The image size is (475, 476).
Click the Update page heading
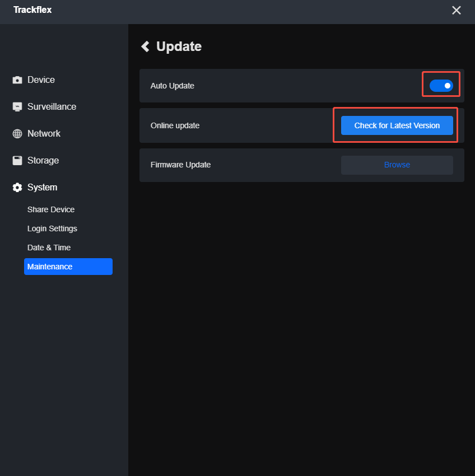click(179, 46)
